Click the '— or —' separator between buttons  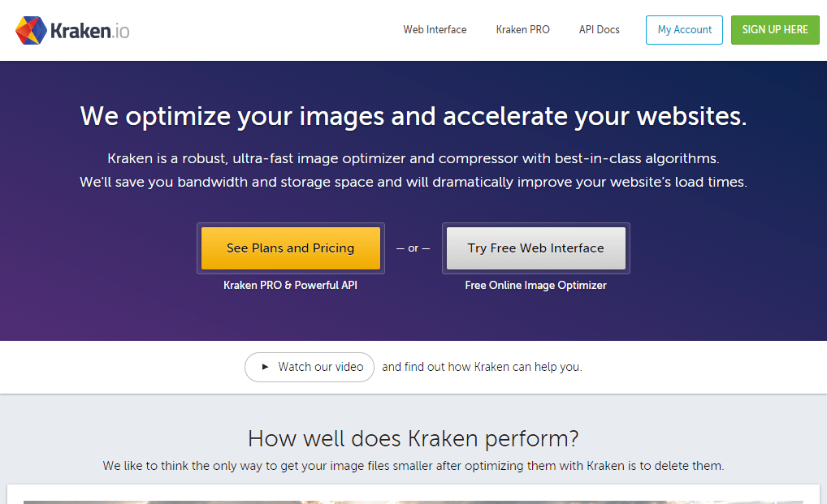coord(413,248)
